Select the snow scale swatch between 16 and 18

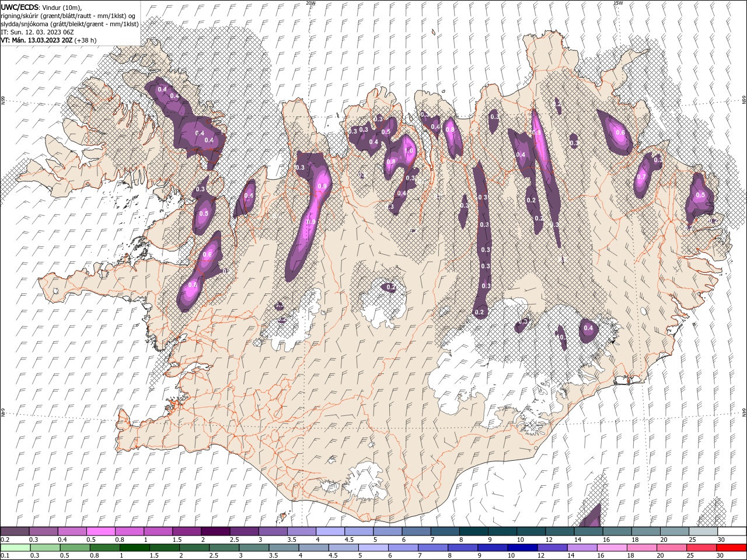pyautogui.click(x=617, y=531)
